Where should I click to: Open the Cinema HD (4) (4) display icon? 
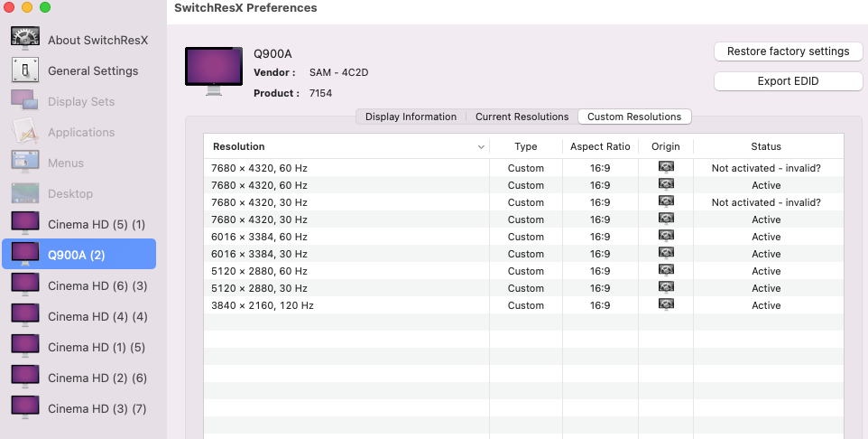point(25,315)
